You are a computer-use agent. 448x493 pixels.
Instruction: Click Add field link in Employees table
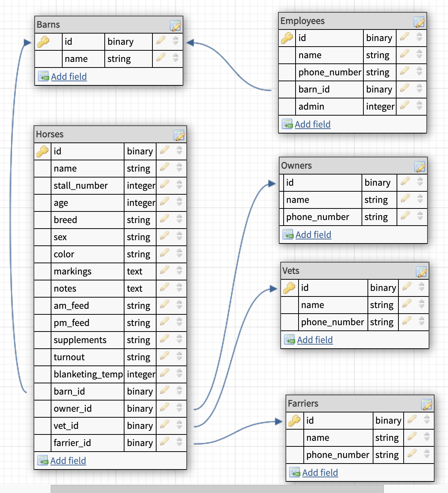pos(313,124)
